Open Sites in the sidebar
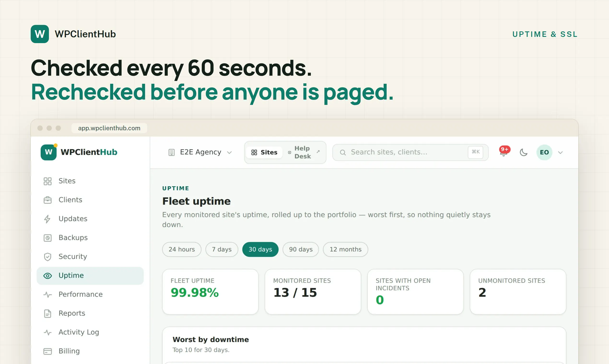The image size is (609, 364). pyautogui.click(x=90, y=181)
